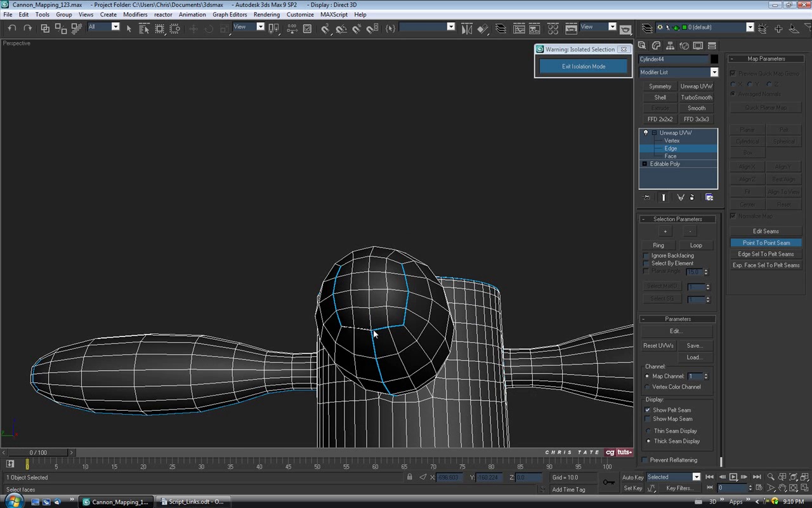Image resolution: width=812 pixels, height=508 pixels.
Task: Enable the Angle Snap Toggle
Action: pyautogui.click(x=341, y=29)
